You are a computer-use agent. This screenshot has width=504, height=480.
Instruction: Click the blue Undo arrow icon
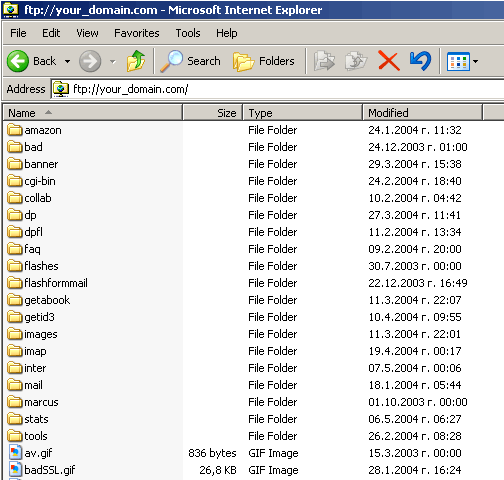click(x=420, y=61)
